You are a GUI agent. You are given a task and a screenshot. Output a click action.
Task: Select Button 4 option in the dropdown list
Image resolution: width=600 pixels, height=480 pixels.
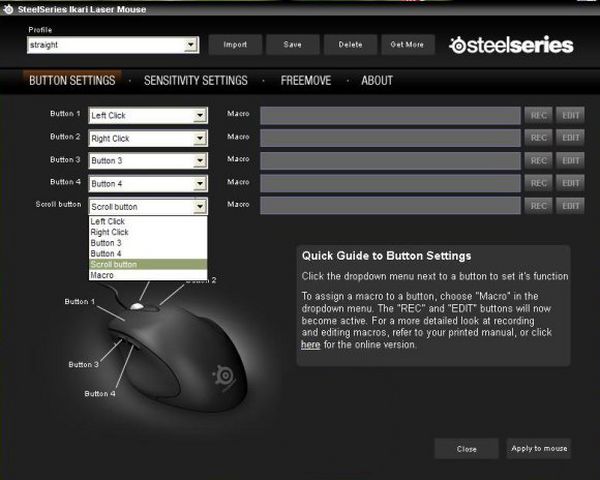[106, 254]
